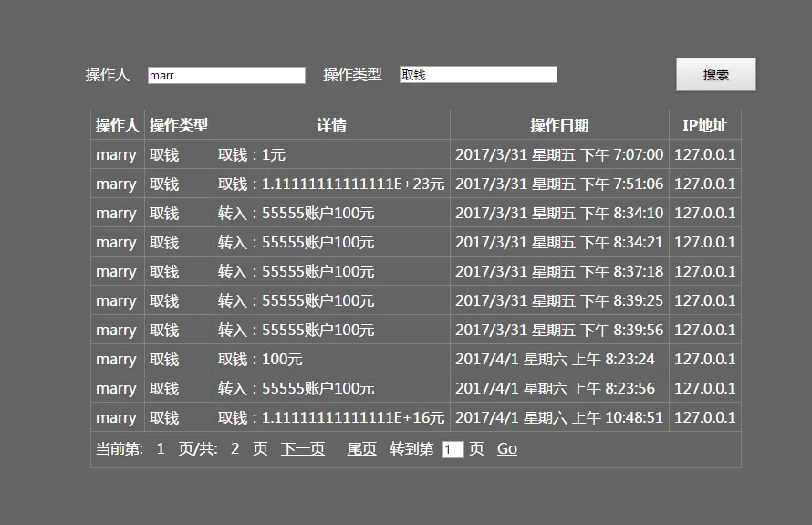
Task: Click the 操作类型 label beside the input
Action: (353, 75)
